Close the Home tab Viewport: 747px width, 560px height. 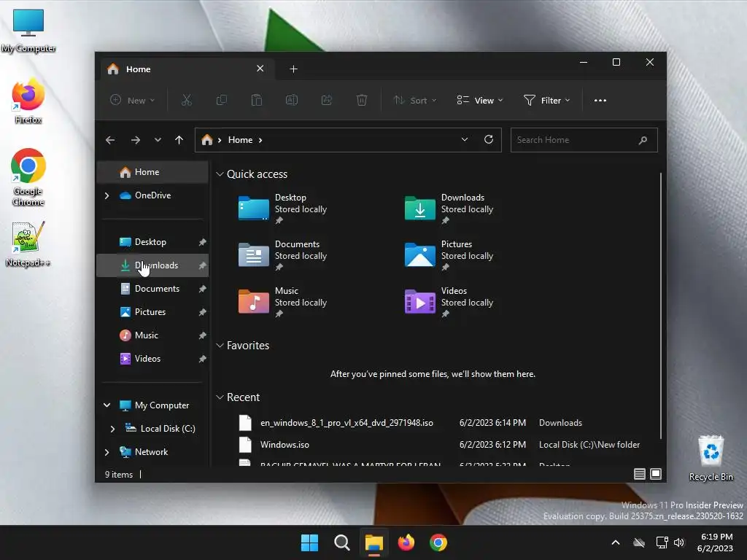[x=260, y=69]
